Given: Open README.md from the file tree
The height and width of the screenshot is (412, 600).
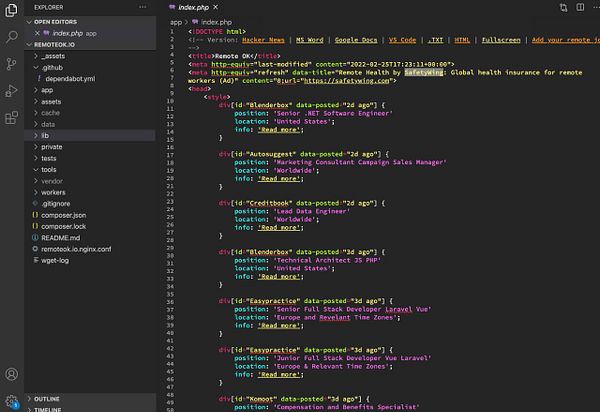Looking at the screenshot, I should (60, 238).
